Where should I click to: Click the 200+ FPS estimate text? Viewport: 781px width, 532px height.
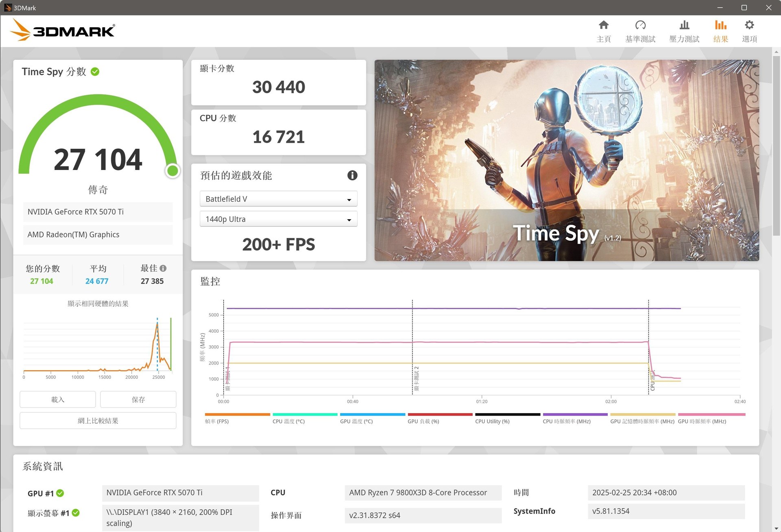279,244
